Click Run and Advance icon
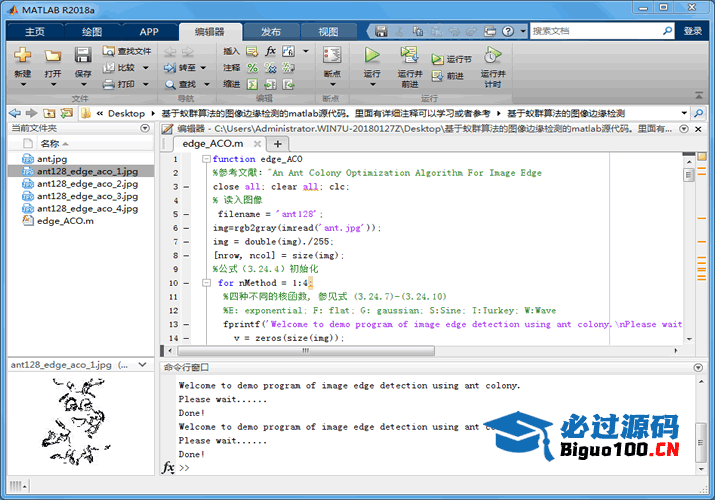The height and width of the screenshot is (500, 715). pos(409,55)
